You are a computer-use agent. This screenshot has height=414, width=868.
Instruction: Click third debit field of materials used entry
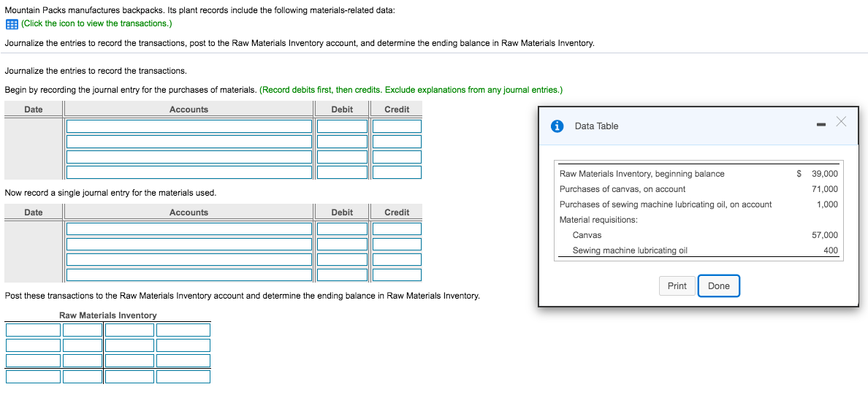pos(342,260)
